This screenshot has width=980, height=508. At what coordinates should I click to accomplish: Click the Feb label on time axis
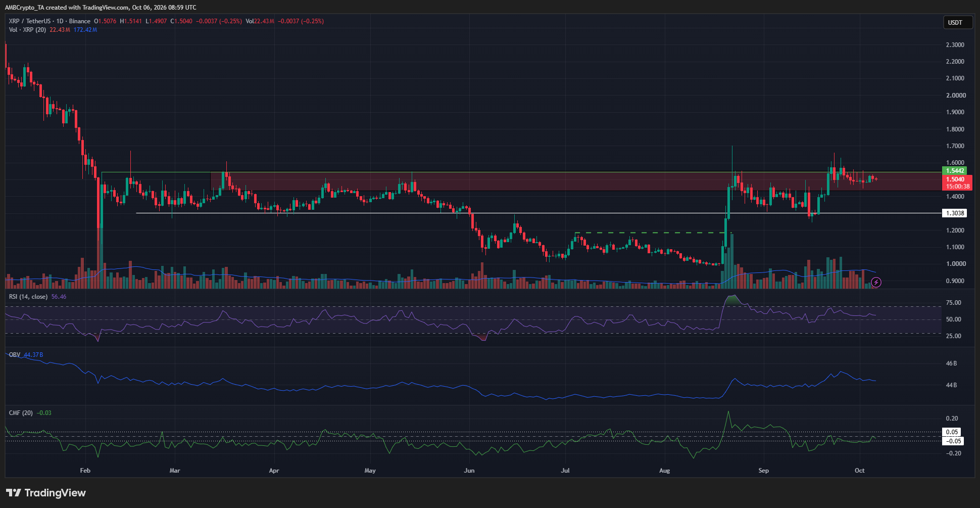point(85,471)
